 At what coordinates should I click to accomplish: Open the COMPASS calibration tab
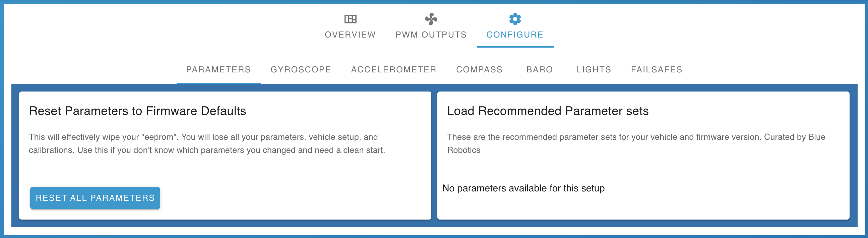tap(480, 69)
